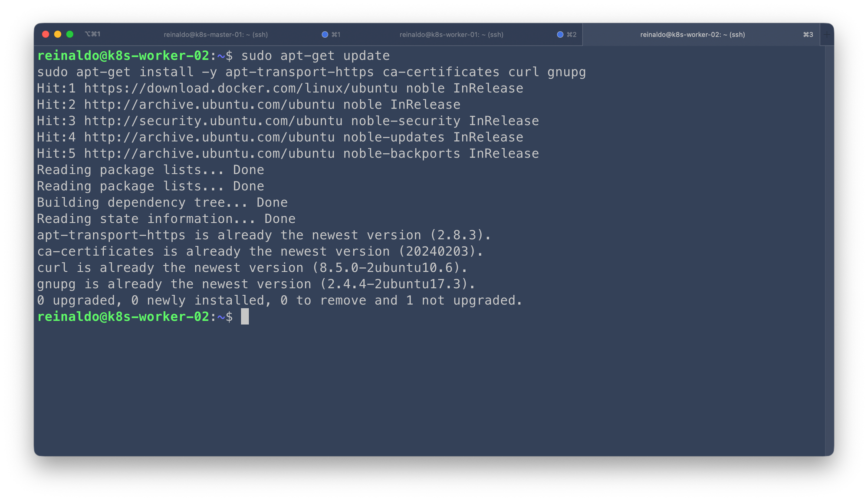The image size is (868, 501).
Task: Close the terminal window with the red button
Action: click(x=46, y=34)
